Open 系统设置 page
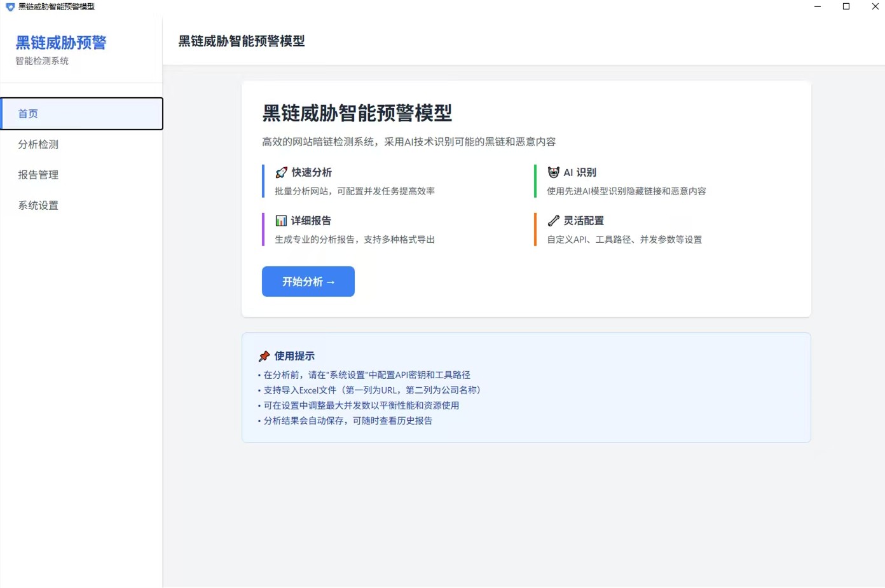This screenshot has height=588, width=885. pos(81,205)
